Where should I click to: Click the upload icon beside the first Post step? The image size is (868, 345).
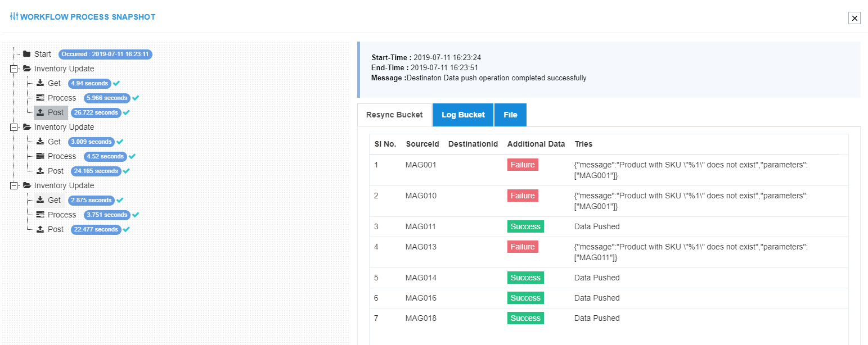click(x=39, y=112)
